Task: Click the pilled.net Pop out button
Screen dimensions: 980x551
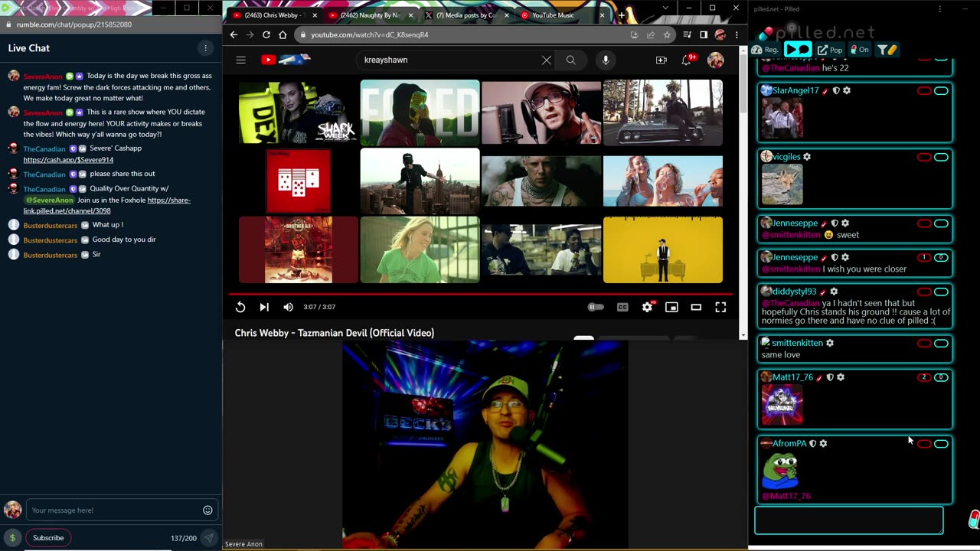Action: coord(830,50)
